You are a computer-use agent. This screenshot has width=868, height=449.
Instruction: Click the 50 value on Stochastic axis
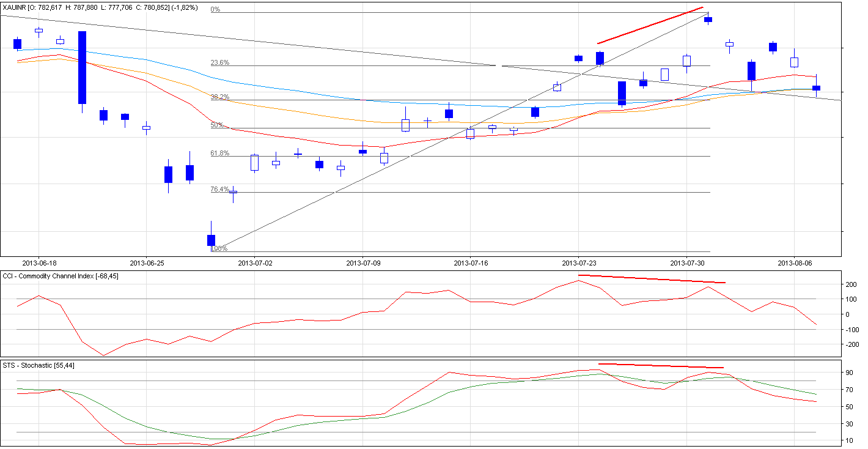click(849, 407)
